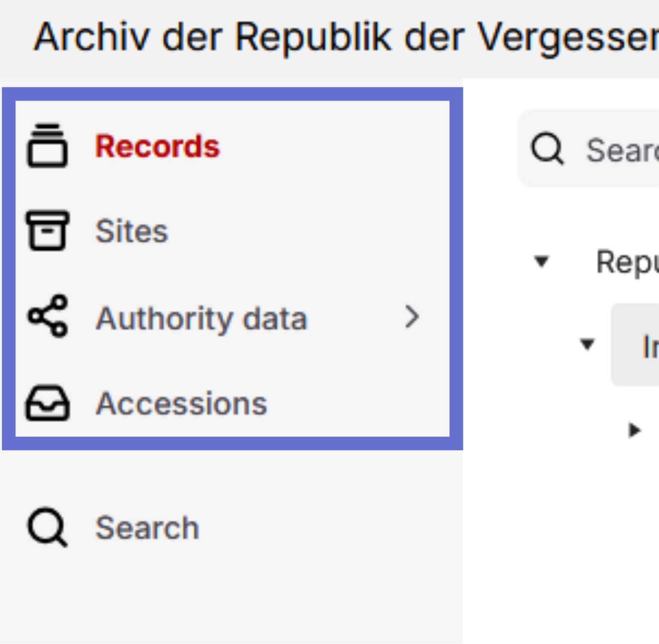Open Search from the sidebar

coord(145,527)
